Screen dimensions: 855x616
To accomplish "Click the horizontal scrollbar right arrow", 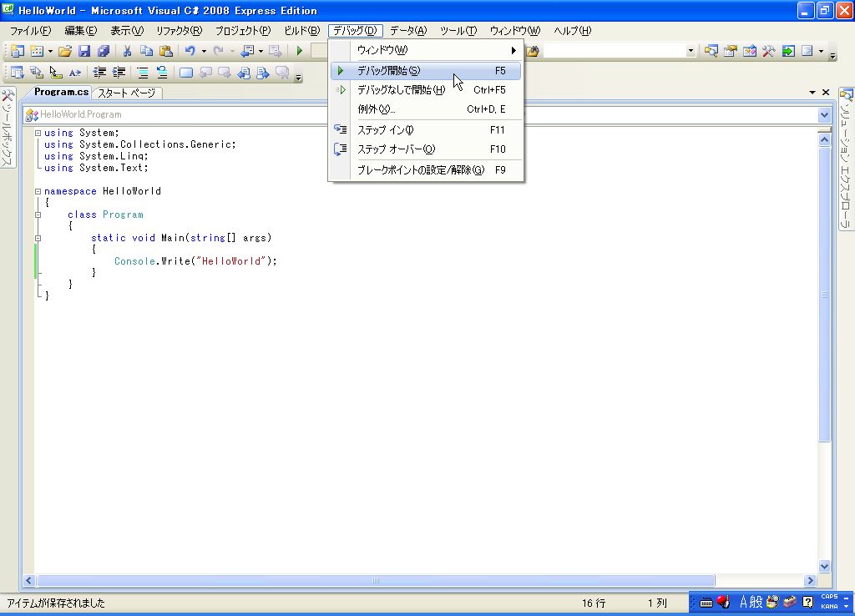I will [x=810, y=581].
